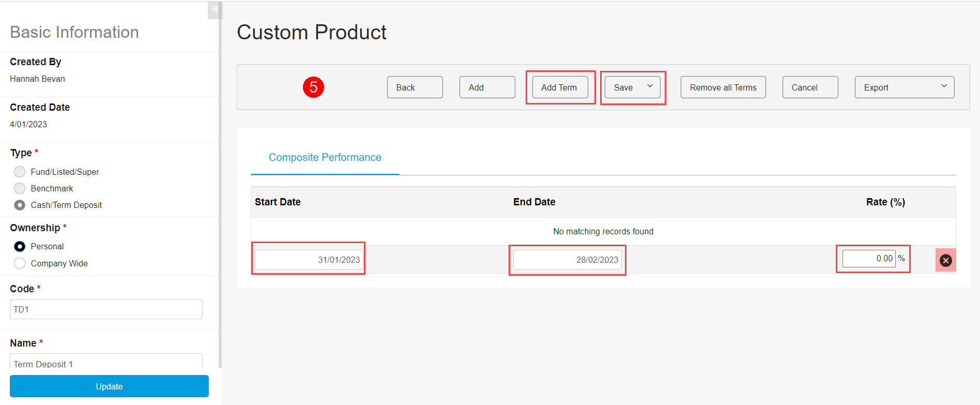Choose Personal ownership
Screen dimensions: 980x405
(20, 246)
